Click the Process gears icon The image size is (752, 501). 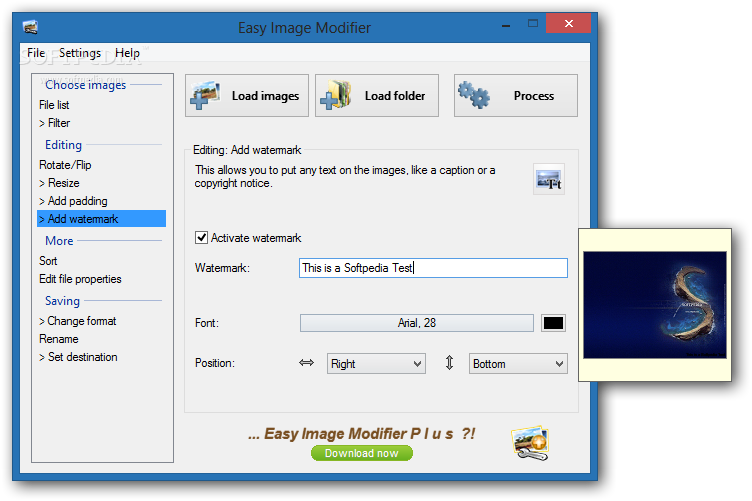pos(474,95)
